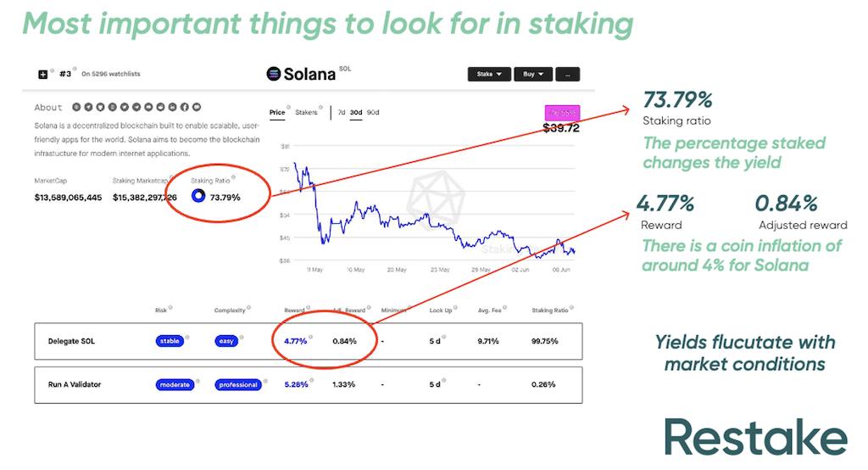This screenshot has width=868, height=470.
Task: Click the Run A Validator row
Action: pyautogui.click(x=75, y=384)
